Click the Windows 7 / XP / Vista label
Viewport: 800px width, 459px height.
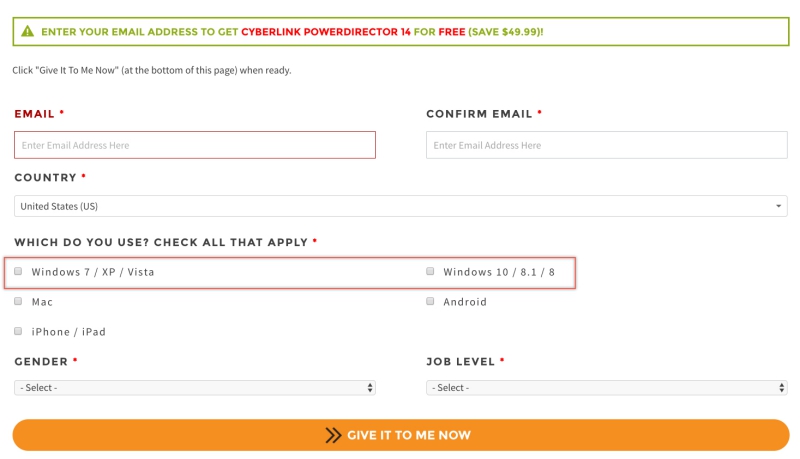point(93,272)
